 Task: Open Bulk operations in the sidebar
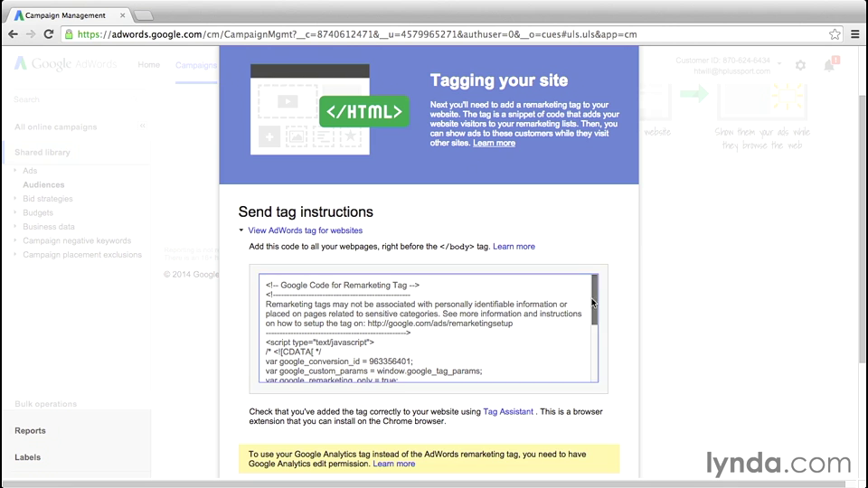point(45,404)
